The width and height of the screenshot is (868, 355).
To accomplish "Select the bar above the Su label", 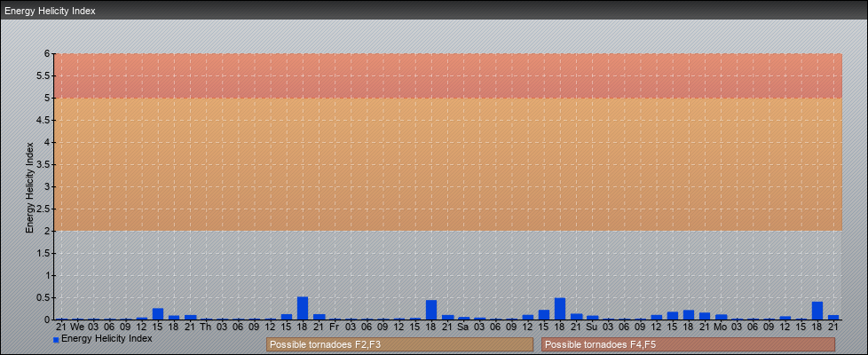I will 592,318.
